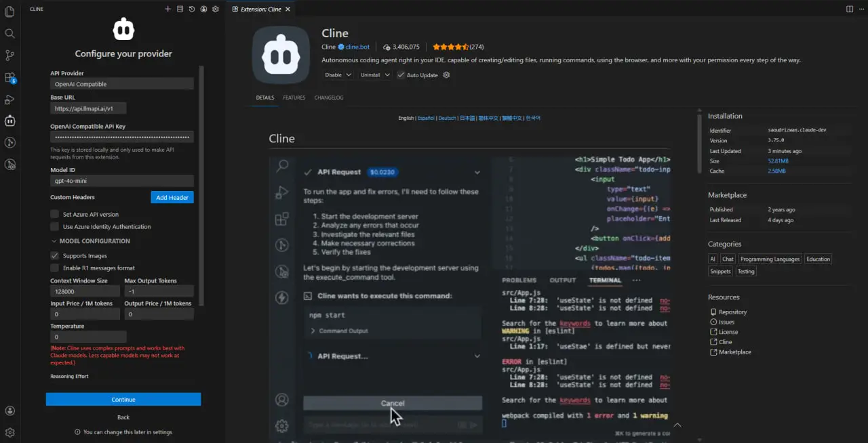Open MCP Servers icon in Cline header
This screenshot has width=868, height=443.
pos(180,9)
